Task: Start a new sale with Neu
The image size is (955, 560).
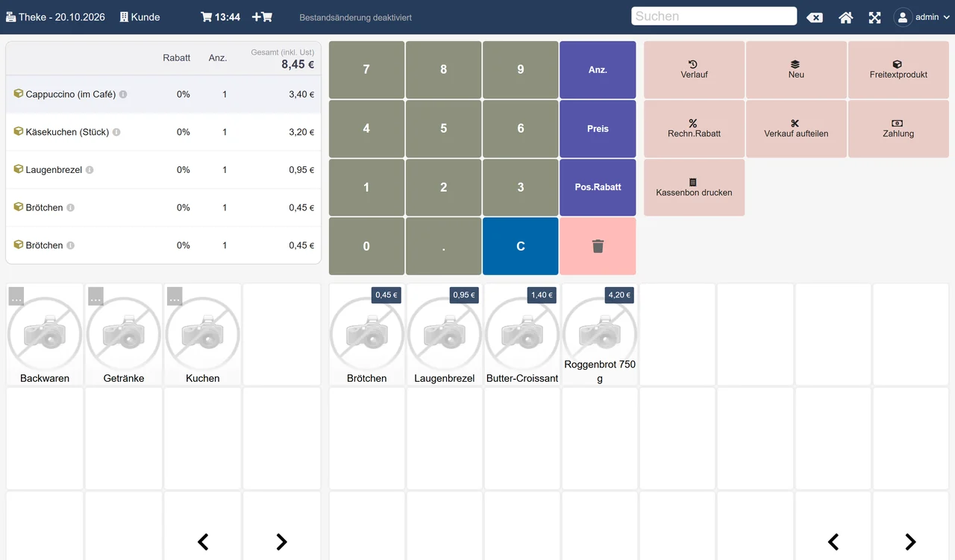Action: point(796,69)
